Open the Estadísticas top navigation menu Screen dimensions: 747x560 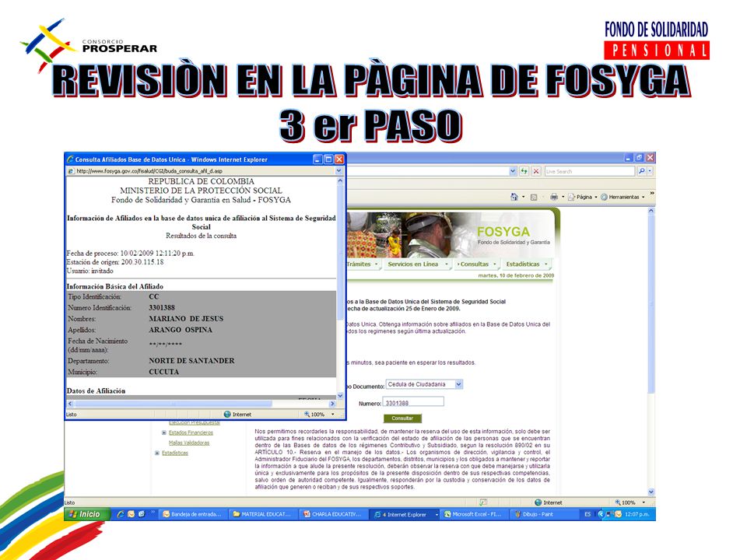[527, 264]
